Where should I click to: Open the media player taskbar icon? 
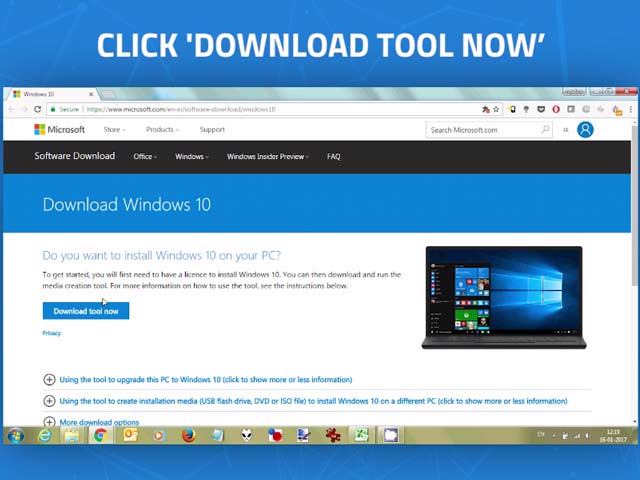pos(159,436)
